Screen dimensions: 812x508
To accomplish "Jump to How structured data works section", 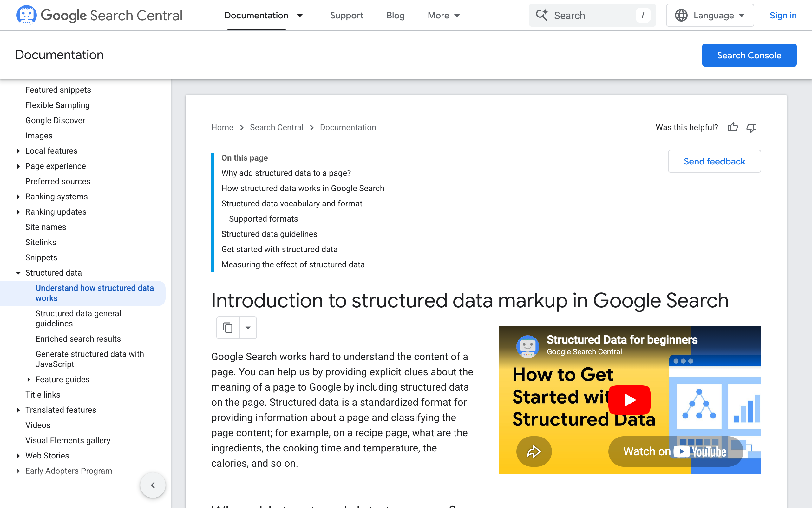I will [x=303, y=188].
